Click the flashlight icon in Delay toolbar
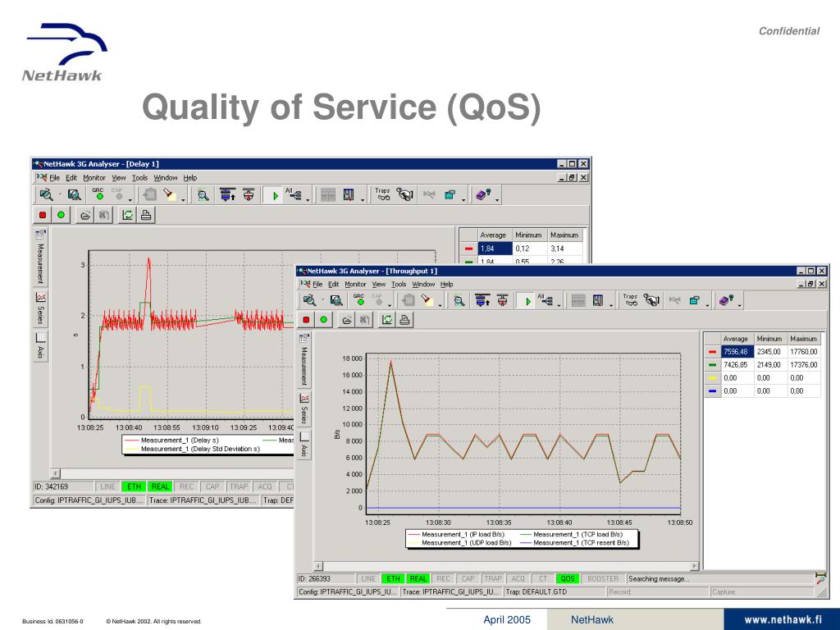Image resolution: width=840 pixels, height=630 pixels. click(x=170, y=194)
